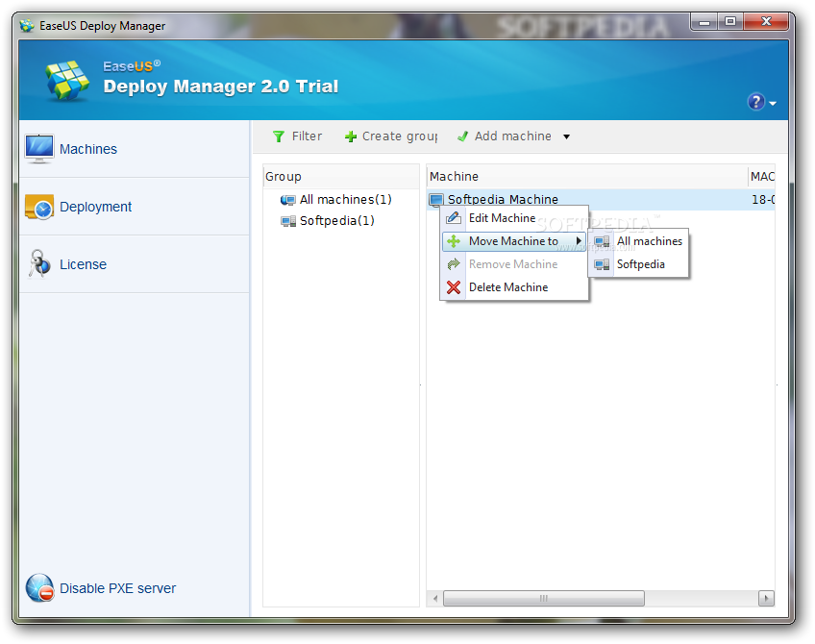
Task: Click the Move Machine to arrows icon
Action: tap(454, 241)
